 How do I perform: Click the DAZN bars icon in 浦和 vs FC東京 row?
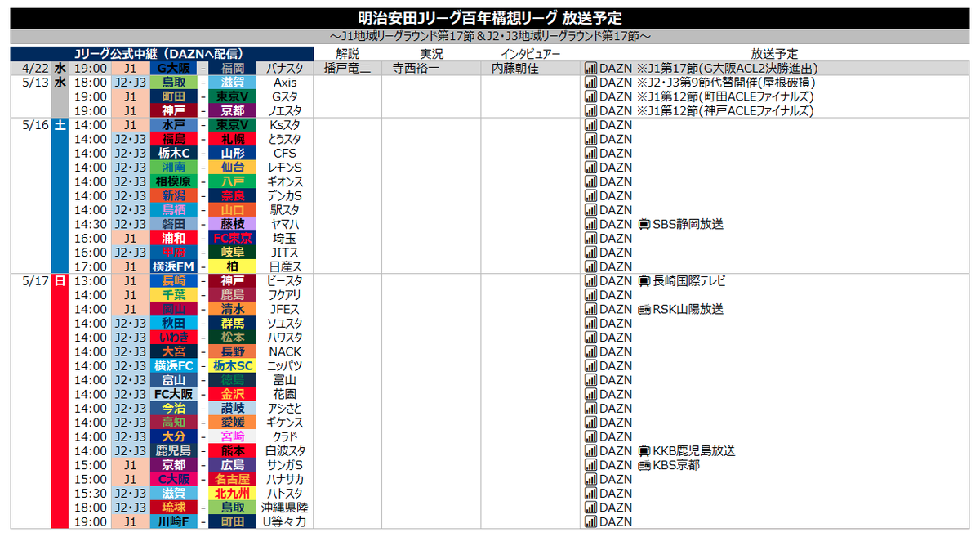click(591, 239)
